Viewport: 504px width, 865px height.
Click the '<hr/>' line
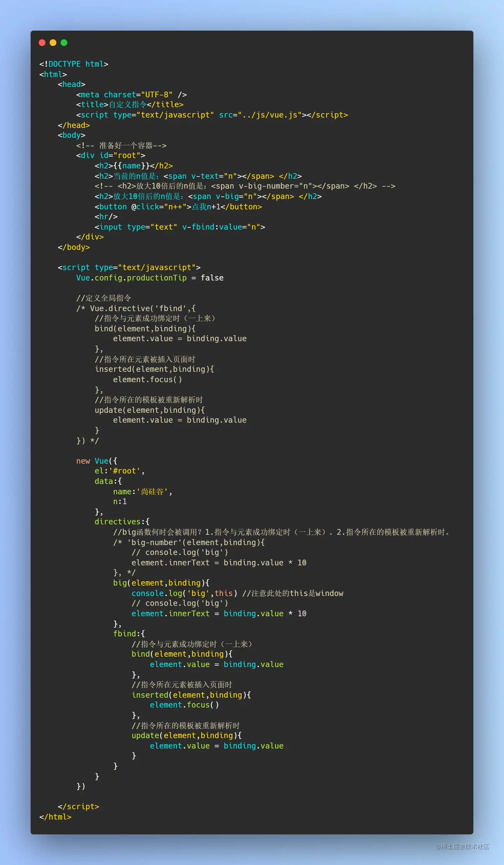pyautogui.click(x=106, y=217)
